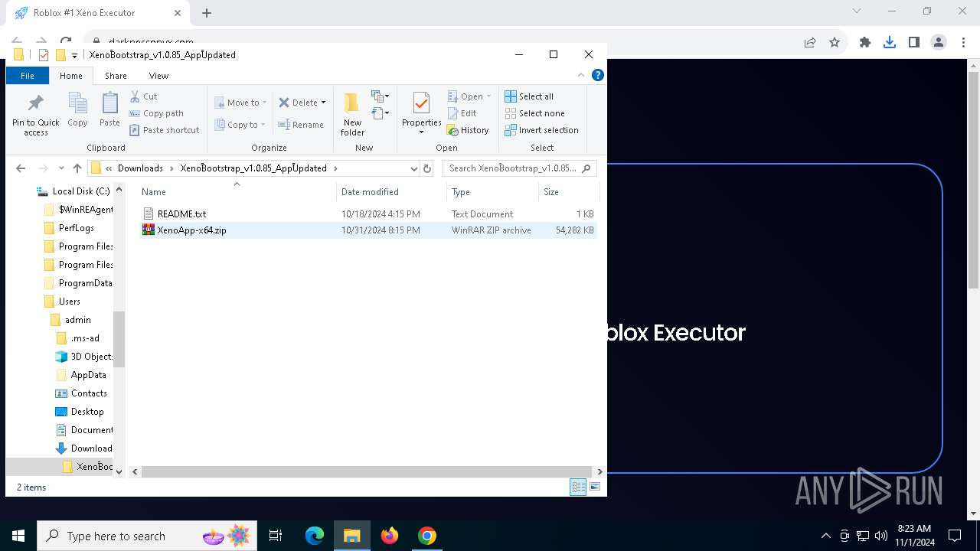Sort by Type column header

coord(492,192)
